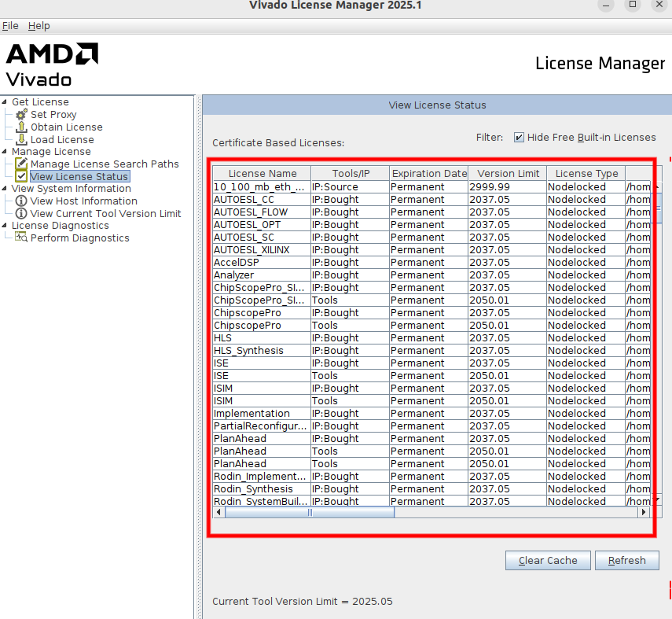Toggle Hide Free Built-in Licenses checkbox
This screenshot has width=672, height=619.
point(519,138)
